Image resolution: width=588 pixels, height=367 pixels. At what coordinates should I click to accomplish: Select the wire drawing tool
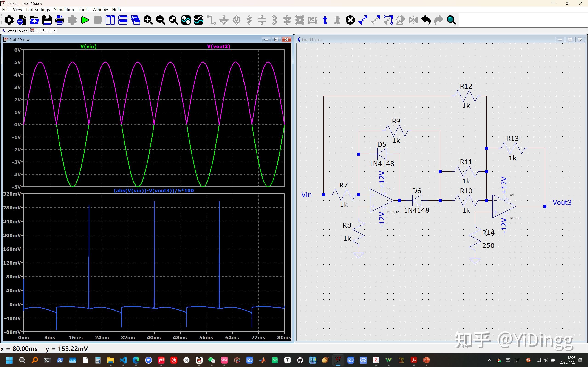211,20
